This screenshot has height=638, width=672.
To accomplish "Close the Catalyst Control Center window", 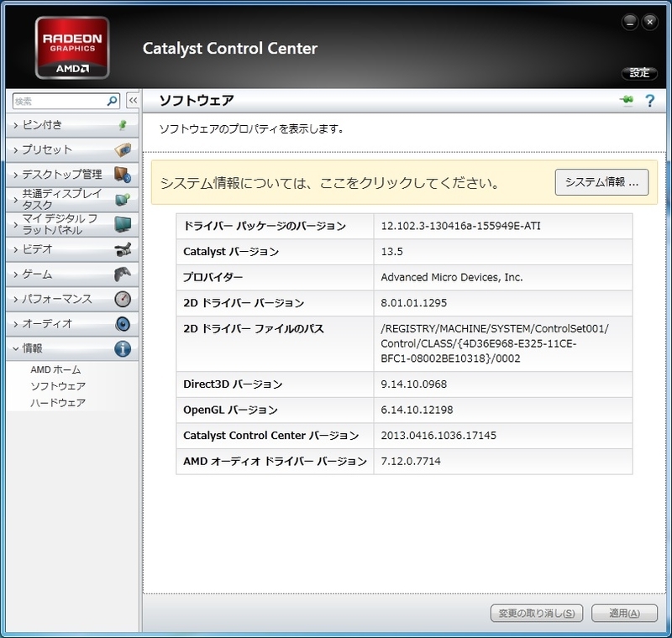I will [x=649, y=22].
